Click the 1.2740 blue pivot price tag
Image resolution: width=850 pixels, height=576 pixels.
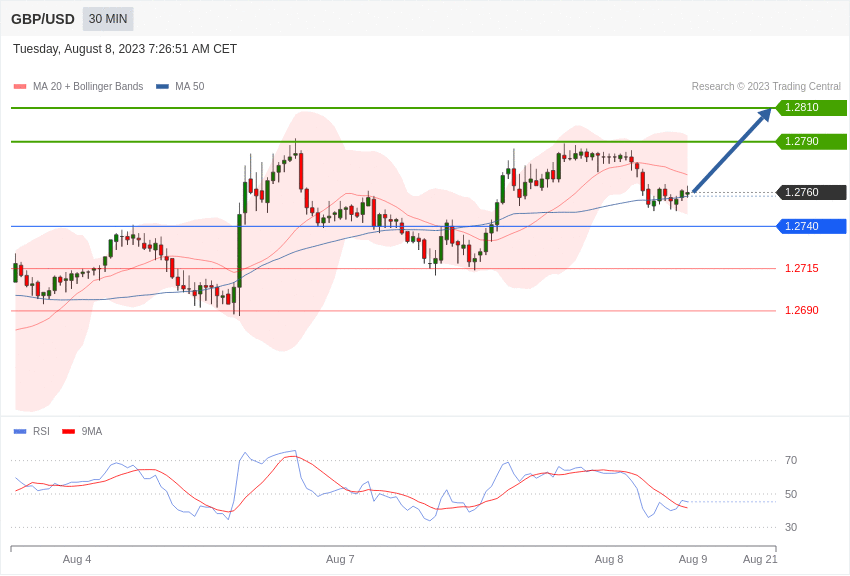tap(811, 226)
